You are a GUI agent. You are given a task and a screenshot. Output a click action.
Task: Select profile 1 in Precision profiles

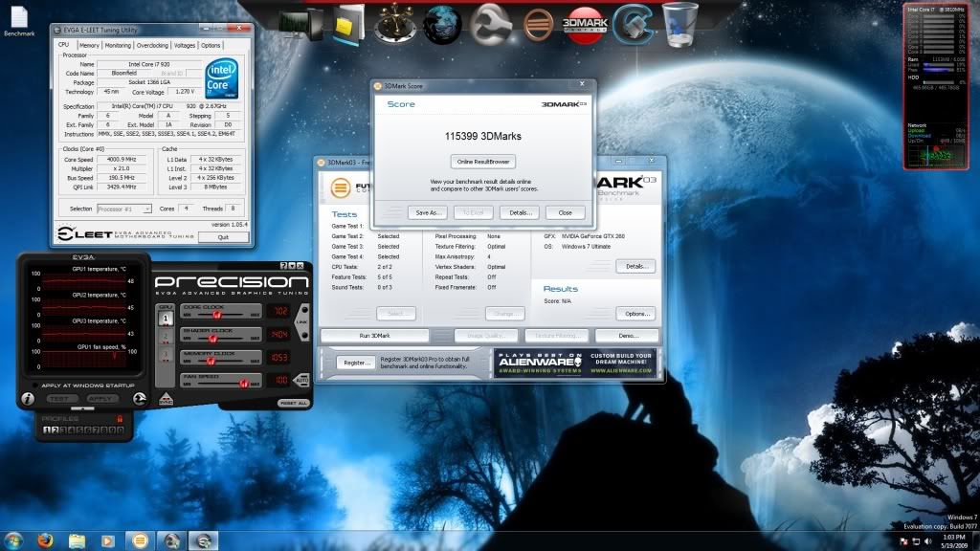46,430
